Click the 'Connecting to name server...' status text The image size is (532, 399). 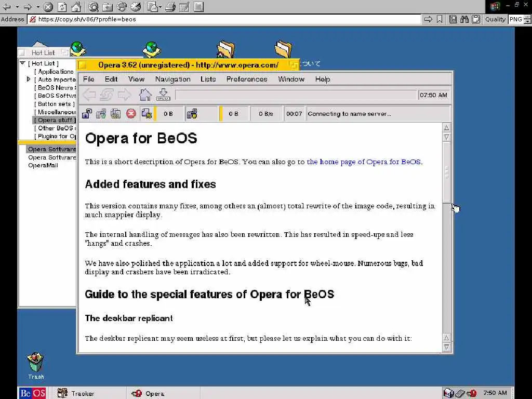[349, 114]
